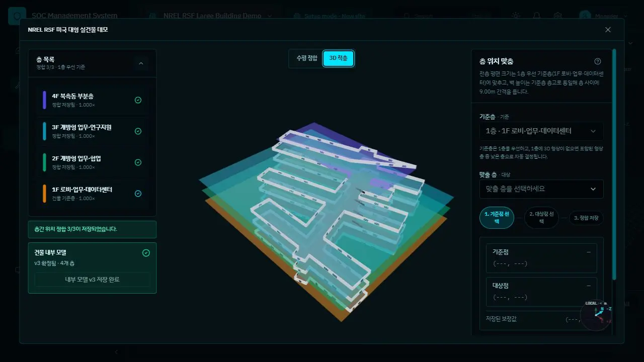Click the check icon on the 2F 개방형 업무·협업 row

[x=138, y=162]
